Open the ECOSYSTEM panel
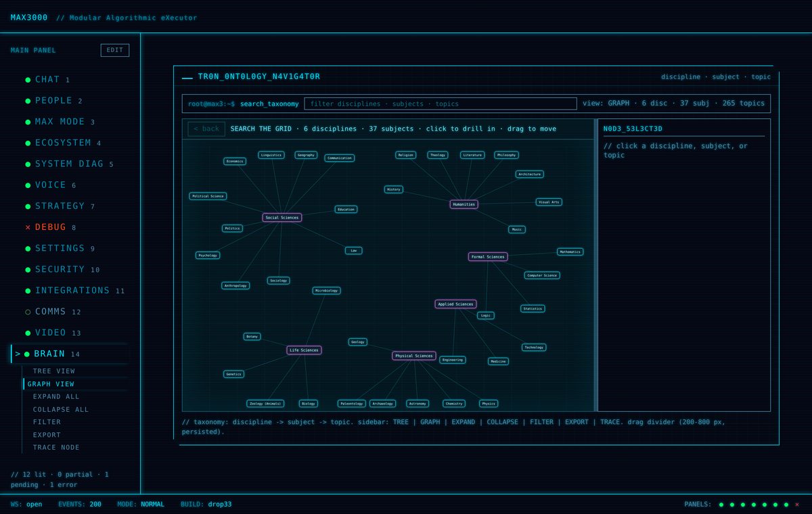812x514 pixels. 70,143
